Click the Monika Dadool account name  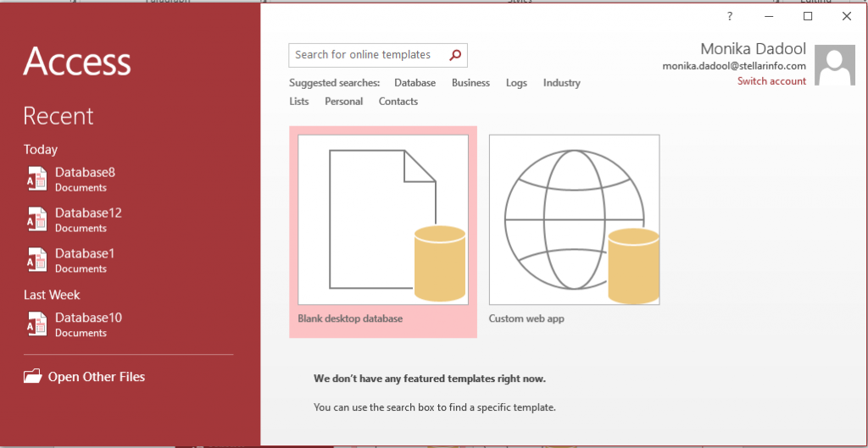753,48
